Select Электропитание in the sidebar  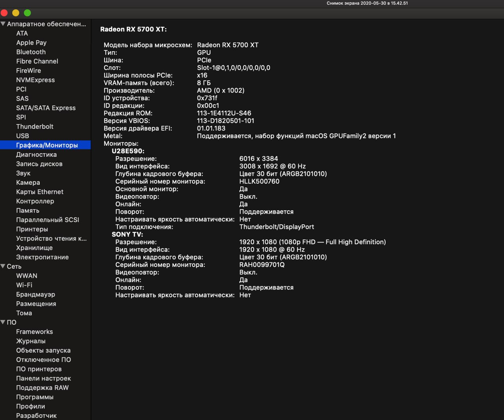pyautogui.click(x=42, y=257)
